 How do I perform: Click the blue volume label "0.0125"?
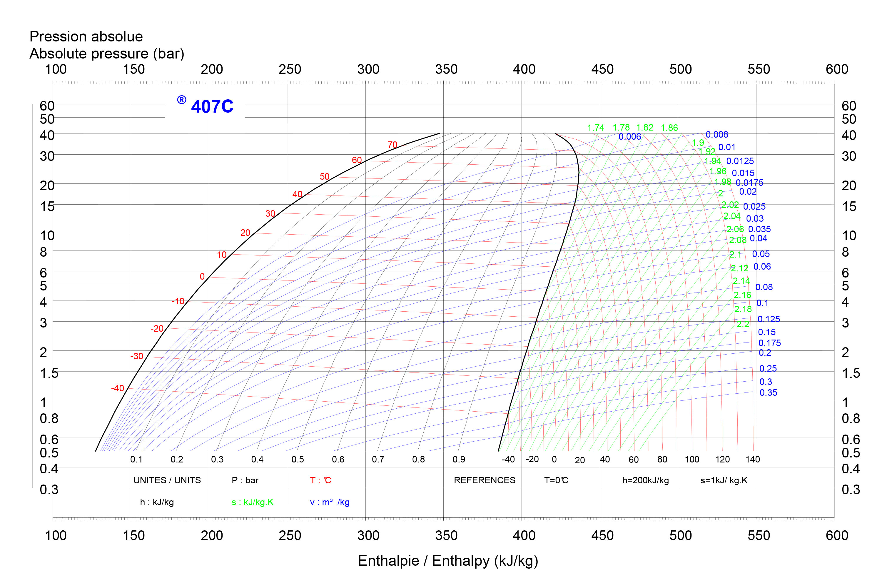[740, 161]
